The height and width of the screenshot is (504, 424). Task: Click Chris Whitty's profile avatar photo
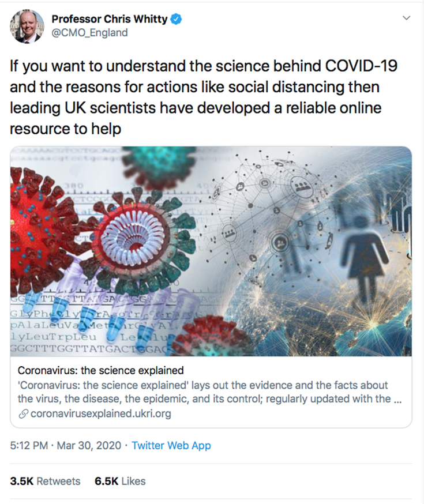pyautogui.click(x=25, y=26)
